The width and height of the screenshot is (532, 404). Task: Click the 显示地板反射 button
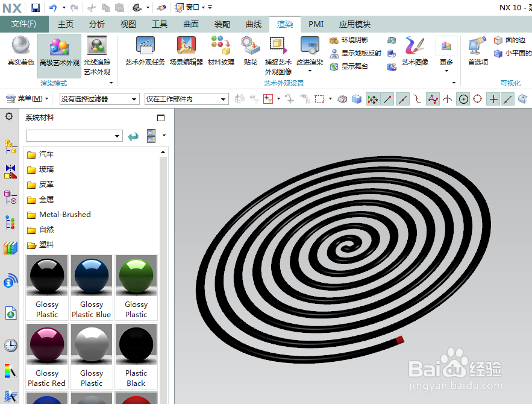[355, 53]
